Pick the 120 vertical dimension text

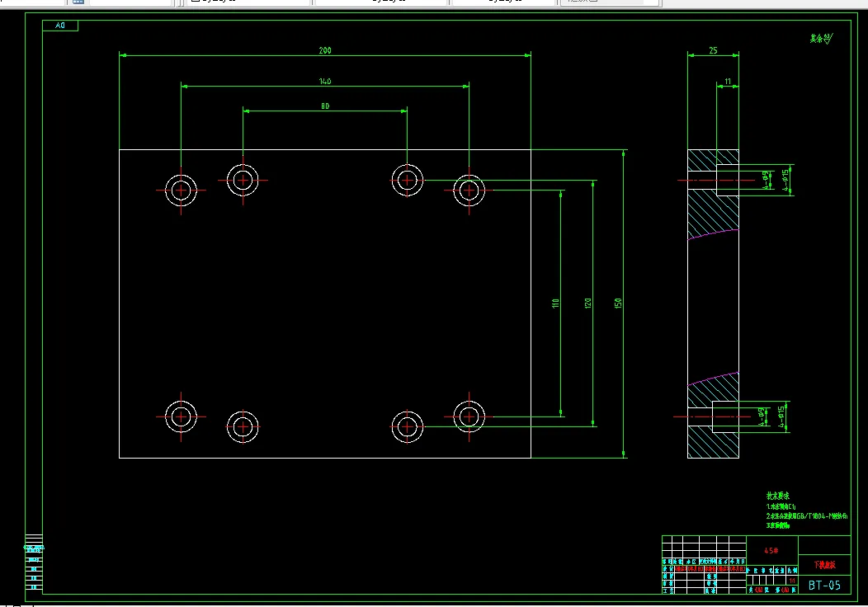588,303
